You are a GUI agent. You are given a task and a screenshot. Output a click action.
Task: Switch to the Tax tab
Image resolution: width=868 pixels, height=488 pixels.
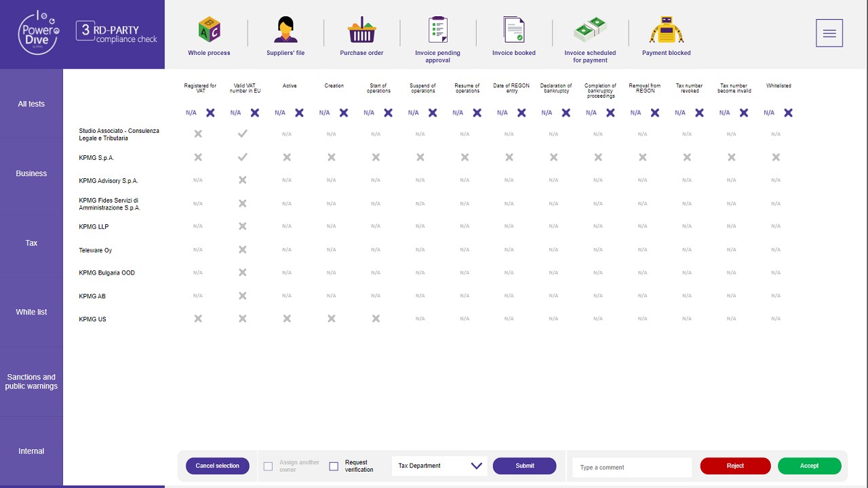[x=31, y=243]
